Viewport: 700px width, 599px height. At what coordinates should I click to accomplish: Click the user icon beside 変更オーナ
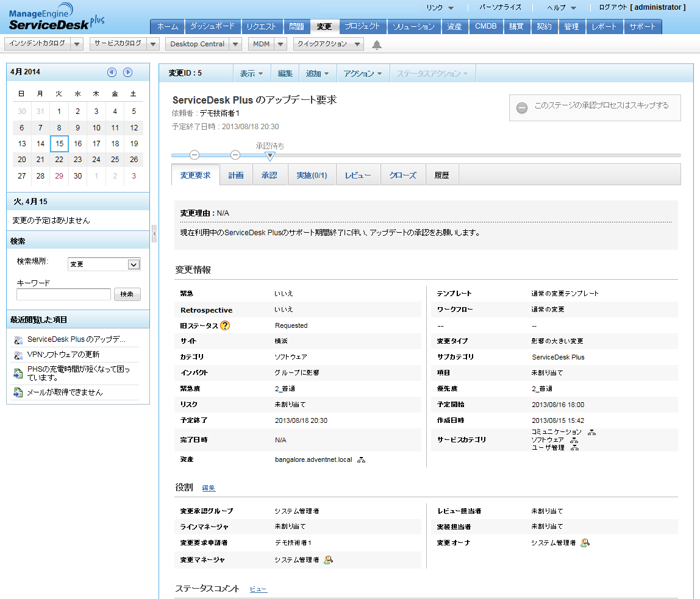(x=585, y=542)
